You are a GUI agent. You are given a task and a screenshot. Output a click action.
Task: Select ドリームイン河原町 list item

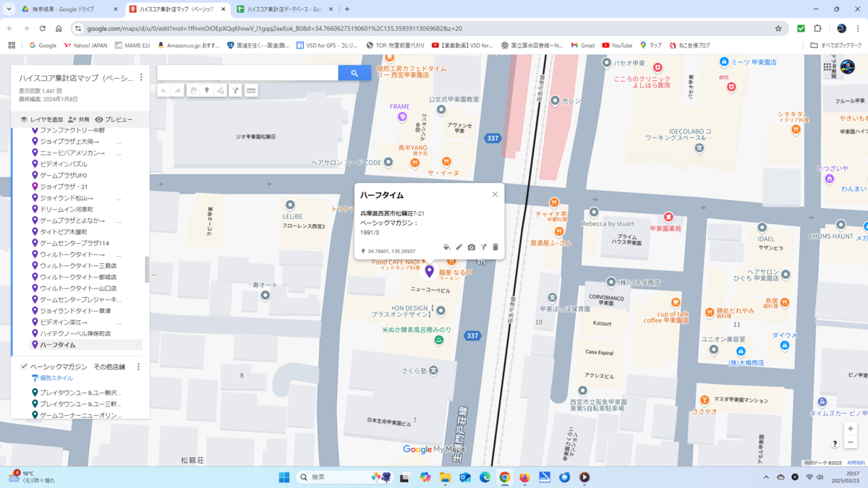pyautogui.click(x=67, y=209)
